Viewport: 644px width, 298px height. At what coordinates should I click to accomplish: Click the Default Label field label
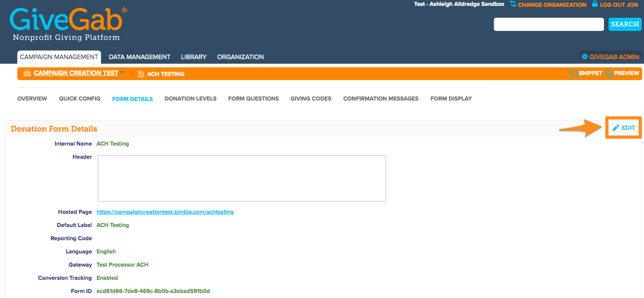pyautogui.click(x=75, y=225)
